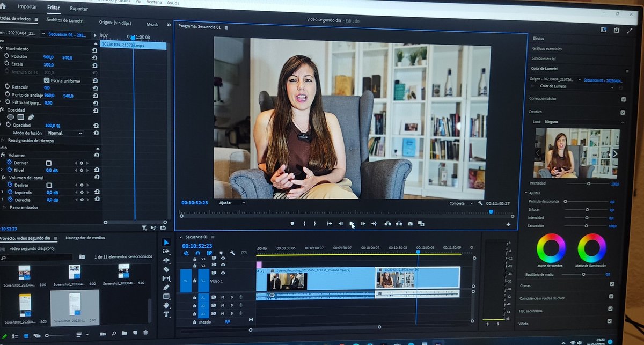Click the Lift button
The height and width of the screenshot is (345, 644).
[x=387, y=224]
